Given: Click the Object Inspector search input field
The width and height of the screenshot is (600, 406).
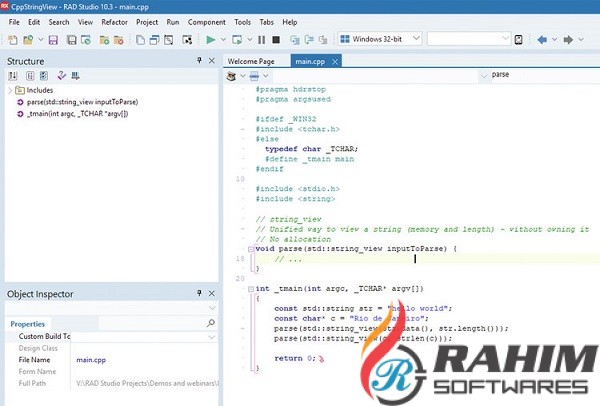Looking at the screenshot, I should click(152, 323).
